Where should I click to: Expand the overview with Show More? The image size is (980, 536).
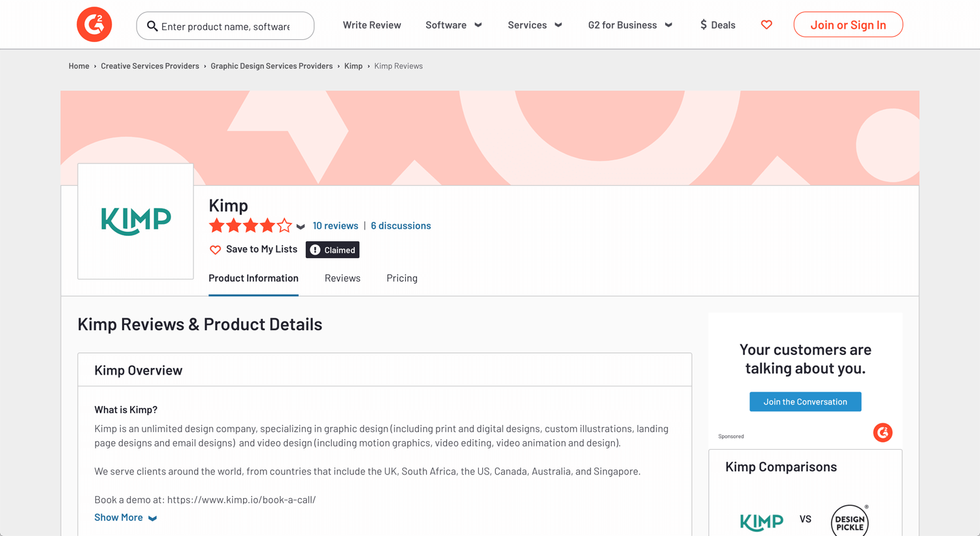point(125,517)
